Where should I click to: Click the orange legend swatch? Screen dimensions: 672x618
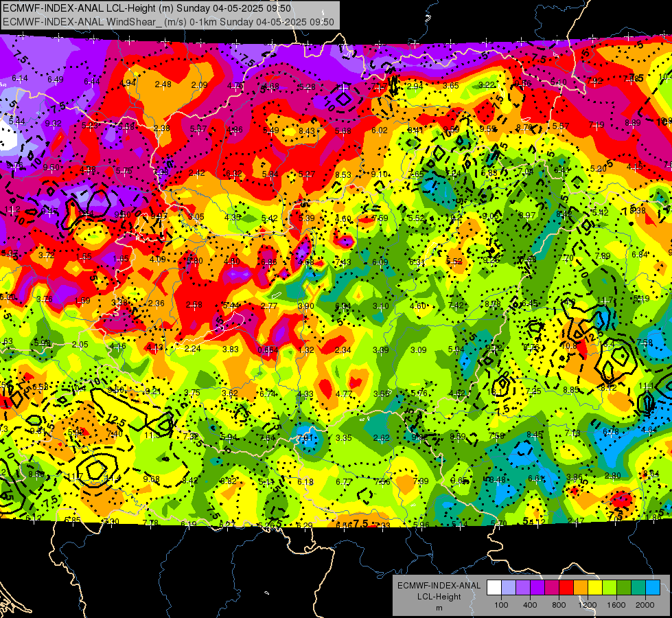(x=581, y=588)
